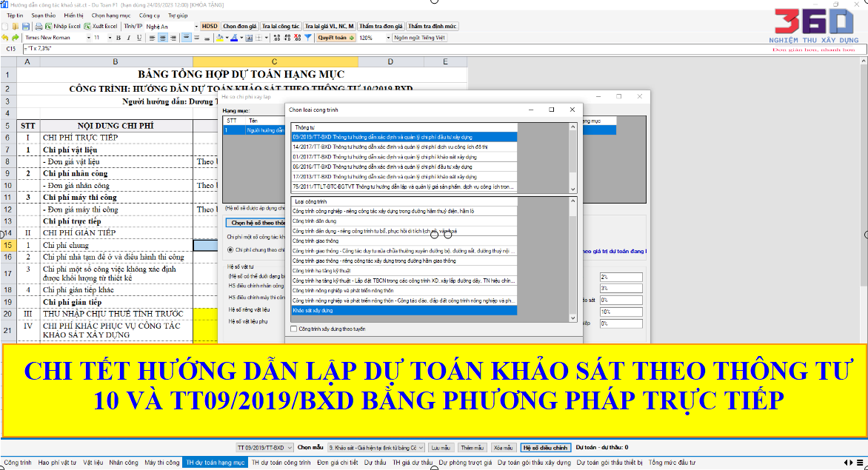Open Chọn mẫu '9. Khảo sát' dropdown
The width and height of the screenshot is (868, 470).
(376, 447)
